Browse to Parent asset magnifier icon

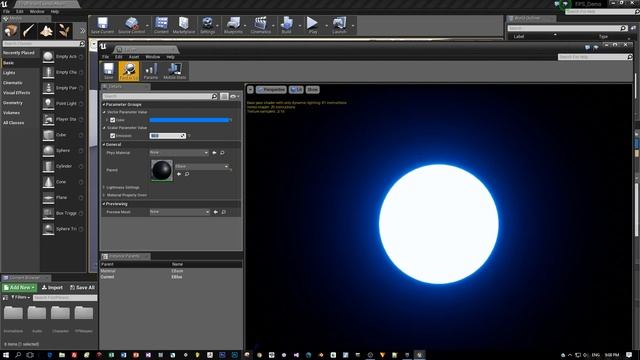point(187,174)
